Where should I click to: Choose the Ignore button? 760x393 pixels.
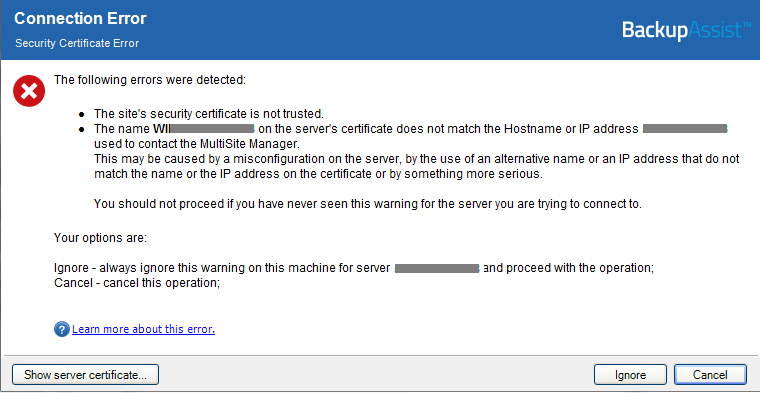(631, 375)
